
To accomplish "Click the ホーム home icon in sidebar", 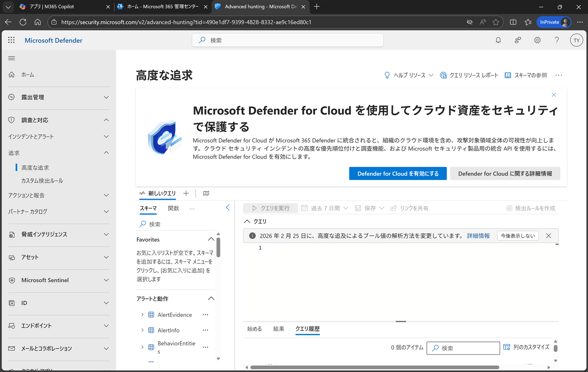I will pos(12,74).
